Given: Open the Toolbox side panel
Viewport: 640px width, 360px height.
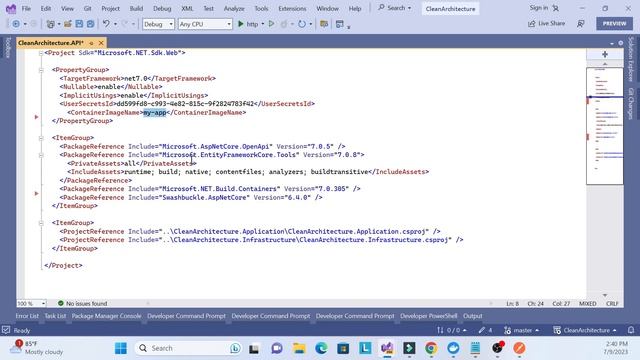Looking at the screenshot, I should 8,47.
